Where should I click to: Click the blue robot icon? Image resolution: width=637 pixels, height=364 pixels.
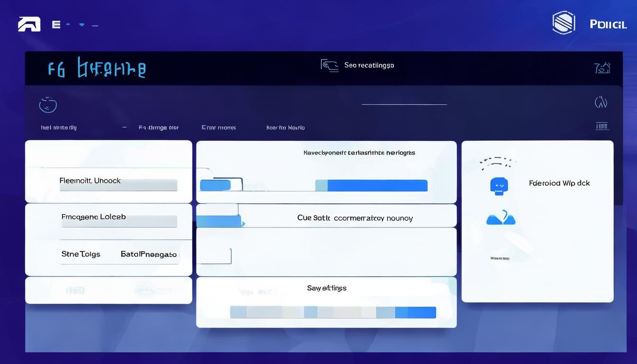(499, 186)
